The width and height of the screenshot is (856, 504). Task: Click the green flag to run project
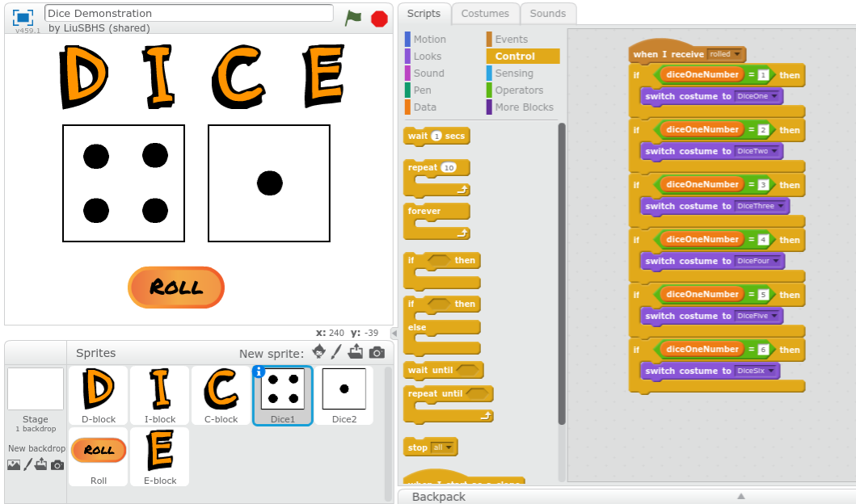click(353, 17)
